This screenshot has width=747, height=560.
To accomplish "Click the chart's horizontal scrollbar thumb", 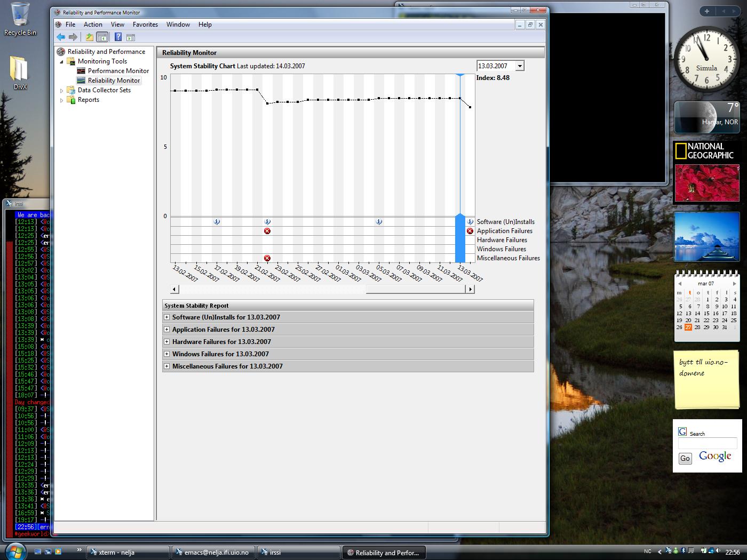I will point(415,289).
